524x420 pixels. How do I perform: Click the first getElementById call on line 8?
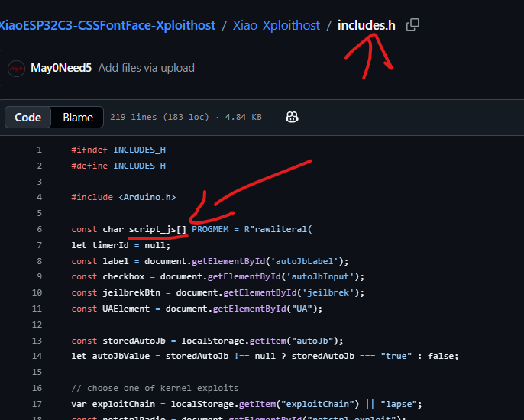coord(228,261)
